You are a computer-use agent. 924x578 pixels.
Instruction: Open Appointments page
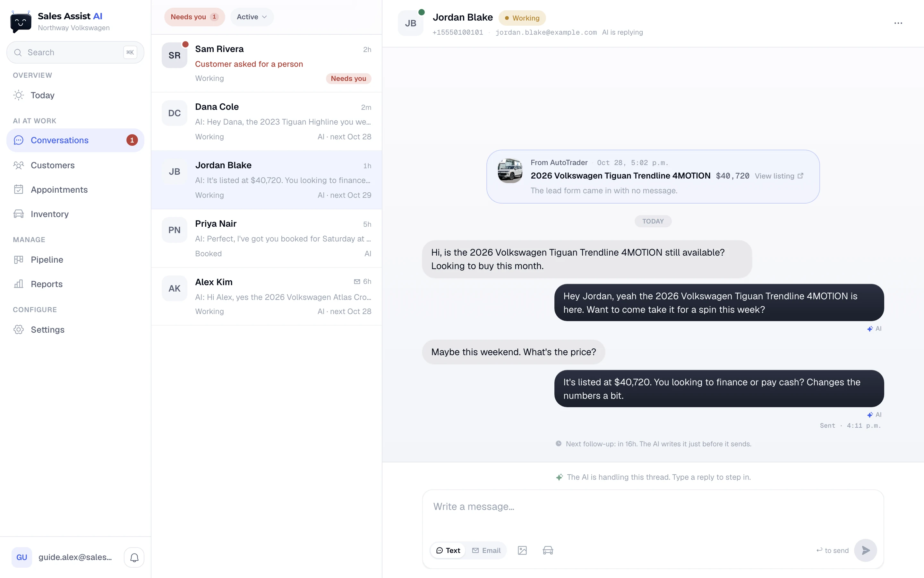(75, 189)
